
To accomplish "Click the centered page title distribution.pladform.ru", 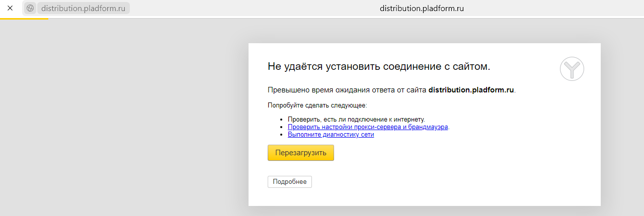I will [421, 8].
